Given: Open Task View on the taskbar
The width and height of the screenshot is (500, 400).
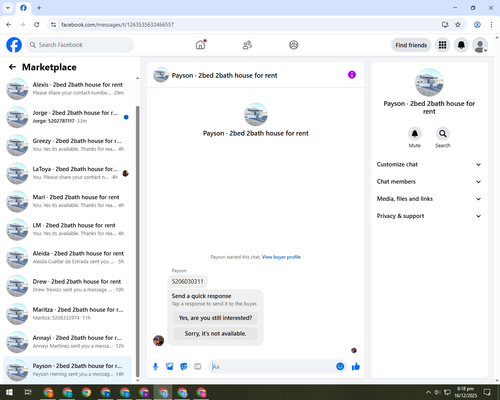Looking at the screenshot, I should click(x=28, y=392).
